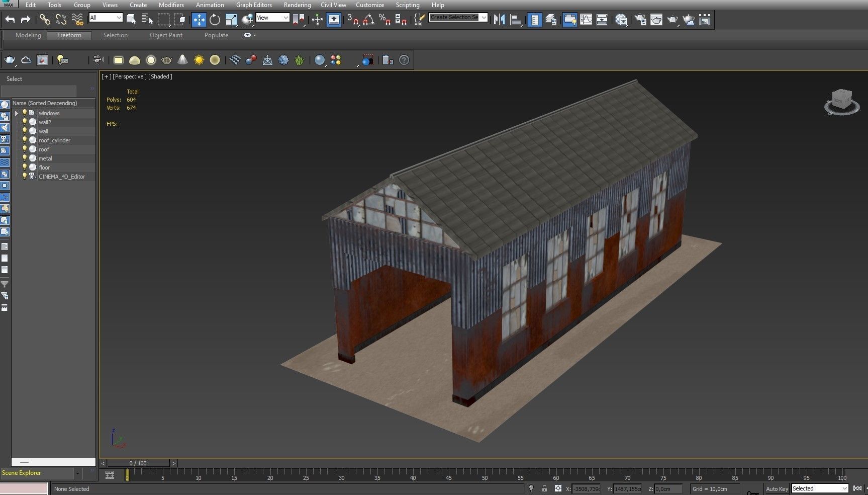Click the Auto Key button
This screenshot has width=868, height=495.
click(x=777, y=488)
